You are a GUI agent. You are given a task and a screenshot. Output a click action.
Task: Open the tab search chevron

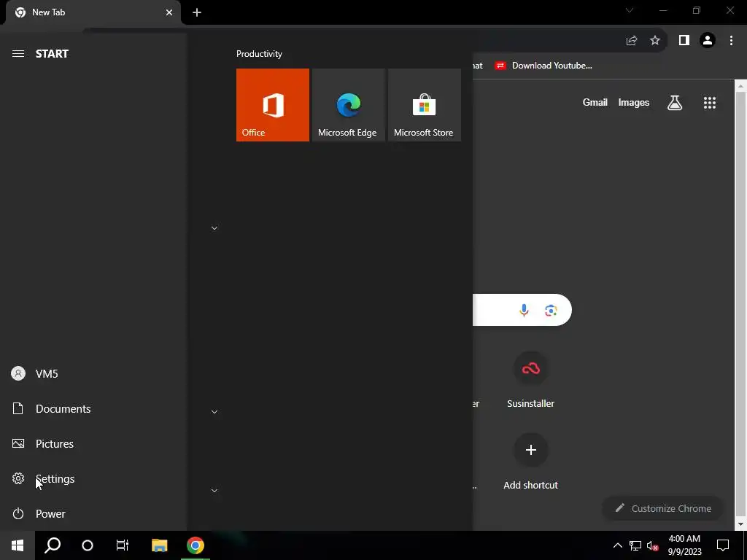pyautogui.click(x=630, y=10)
